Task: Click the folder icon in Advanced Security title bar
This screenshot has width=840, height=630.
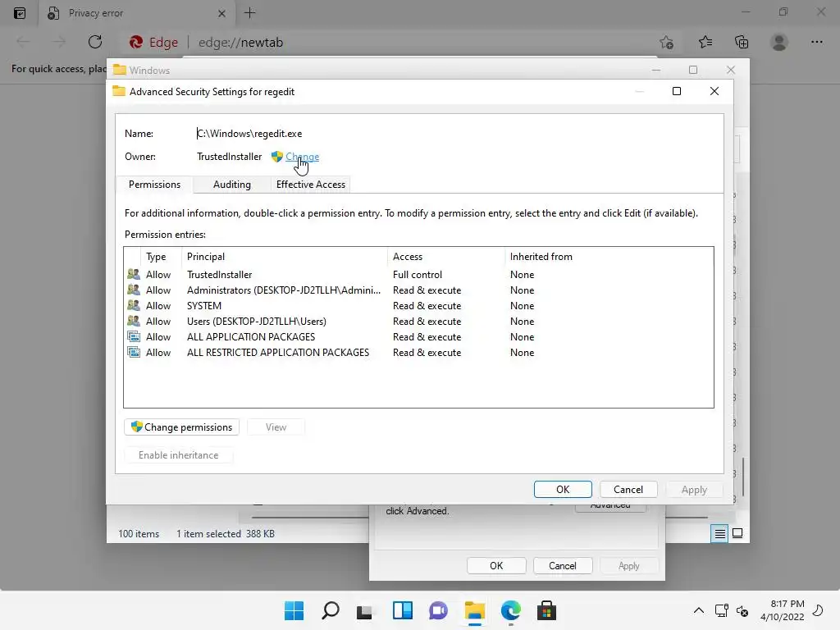Action: (119, 91)
